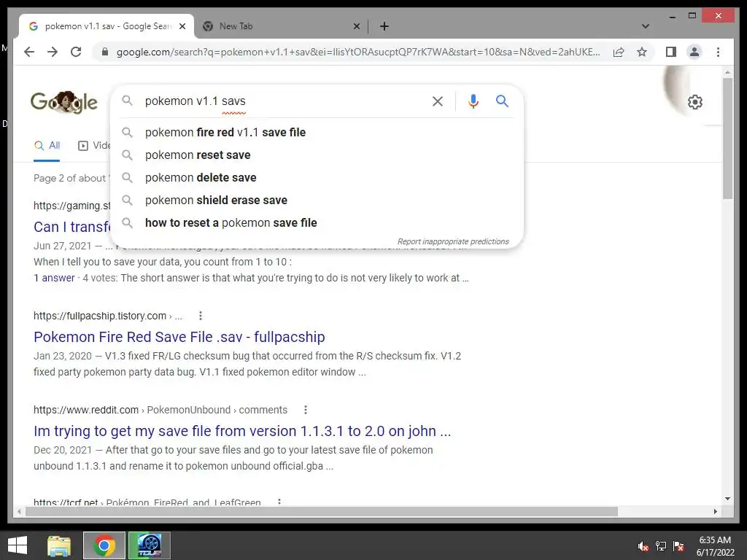The height and width of the screenshot is (560, 747).
Task: Click the Chrome address bar URL
Action: pyautogui.click(x=358, y=52)
